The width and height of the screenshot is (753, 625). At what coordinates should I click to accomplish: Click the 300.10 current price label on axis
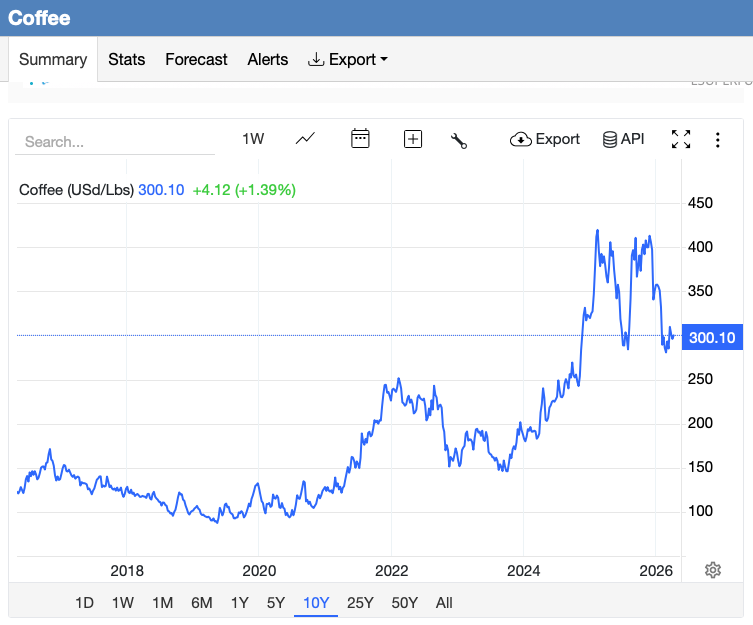[x=712, y=337]
